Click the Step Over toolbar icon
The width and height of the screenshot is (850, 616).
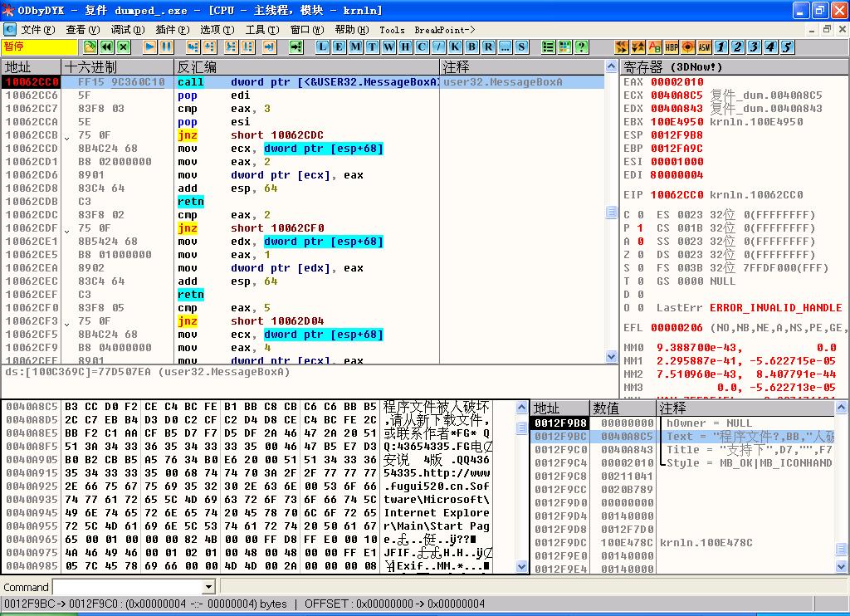click(x=210, y=47)
